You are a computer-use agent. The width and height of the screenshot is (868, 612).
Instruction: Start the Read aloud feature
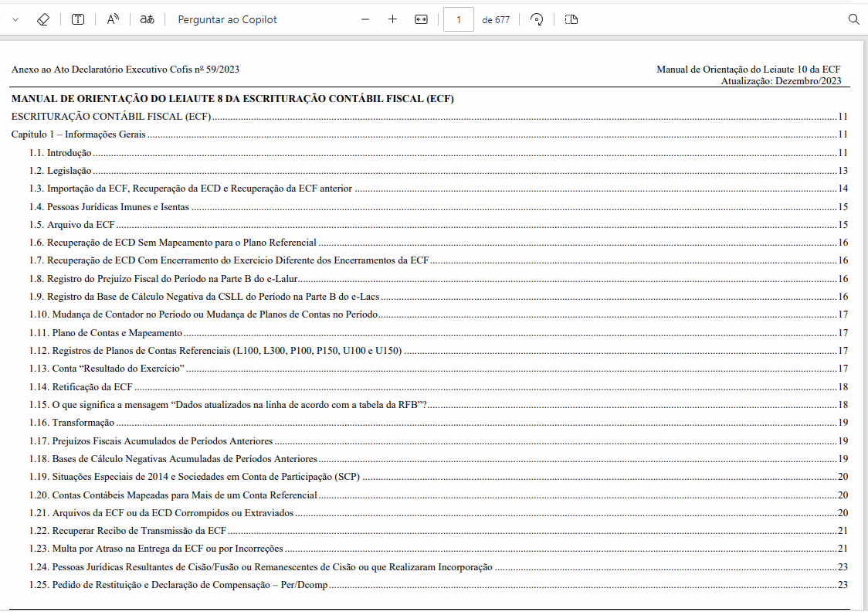pos(113,19)
